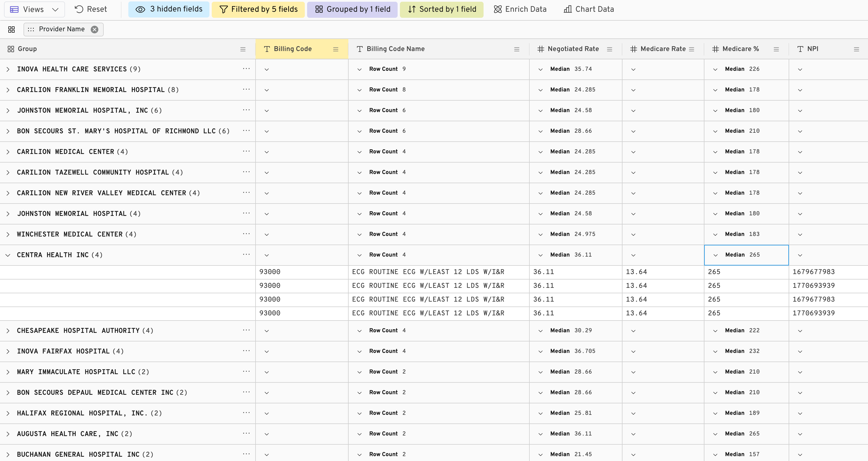Open more options for JOHNSTON MEMORIAL HOSPITAL (4)
The width and height of the screenshot is (868, 461).
[x=246, y=214]
